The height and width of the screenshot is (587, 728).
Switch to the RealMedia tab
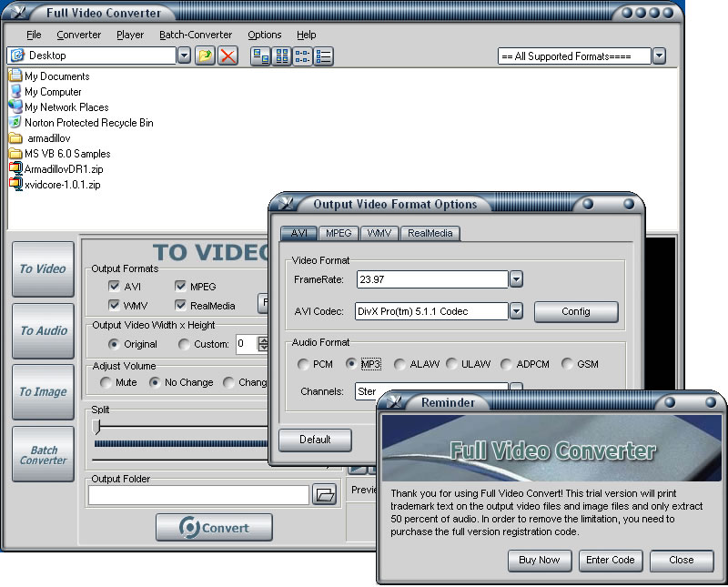point(430,233)
